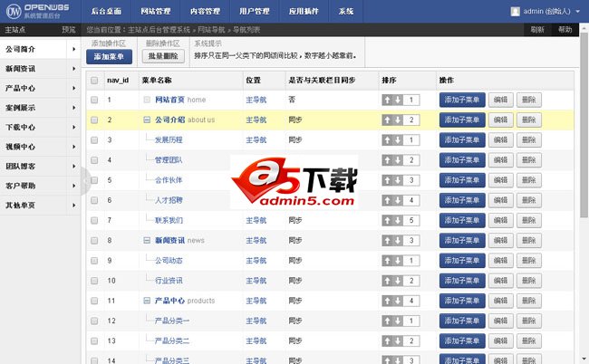Image resolution: width=589 pixels, height=364 pixels.
Task: Check the checkbox for nav_id 12
Action: (94, 321)
